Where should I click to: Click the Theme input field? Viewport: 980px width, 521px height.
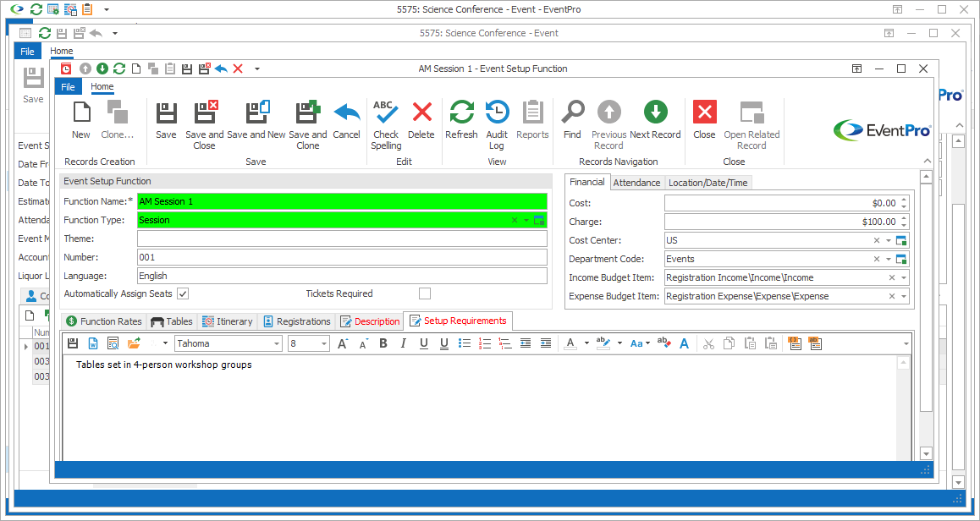342,239
